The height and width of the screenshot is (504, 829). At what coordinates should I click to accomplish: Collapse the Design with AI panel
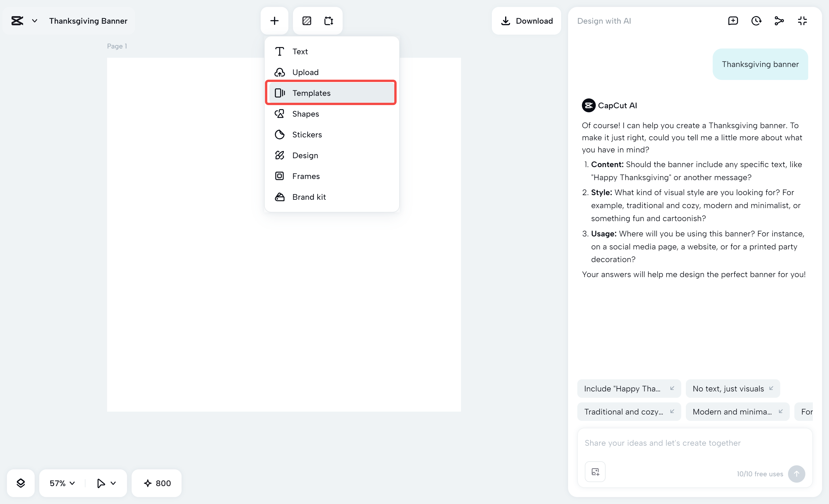click(x=802, y=20)
